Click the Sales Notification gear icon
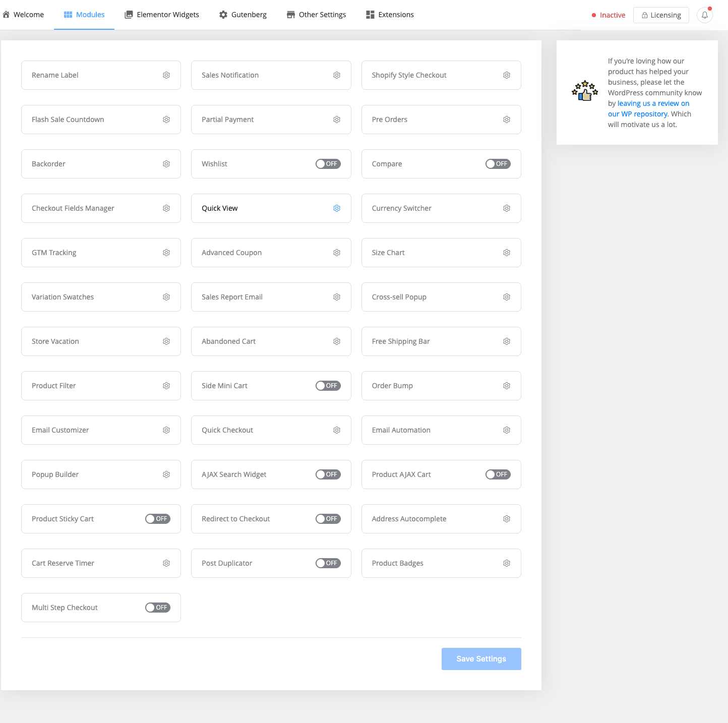 [x=337, y=75]
